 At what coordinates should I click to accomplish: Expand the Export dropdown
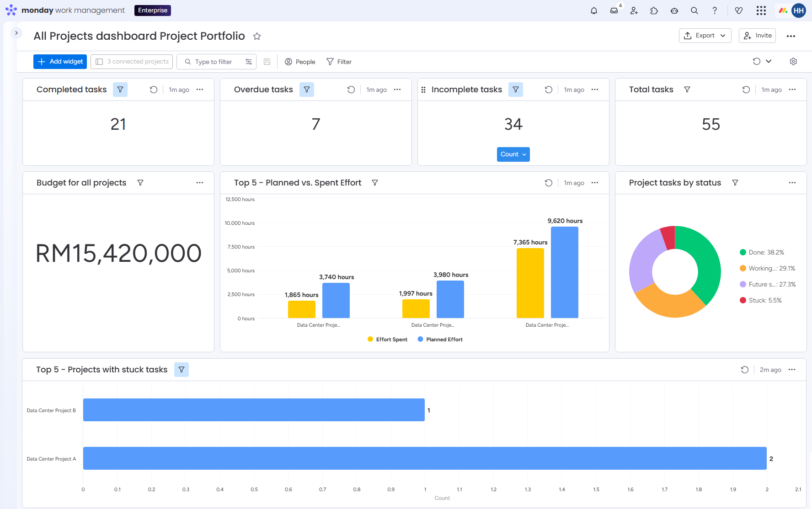(x=705, y=36)
